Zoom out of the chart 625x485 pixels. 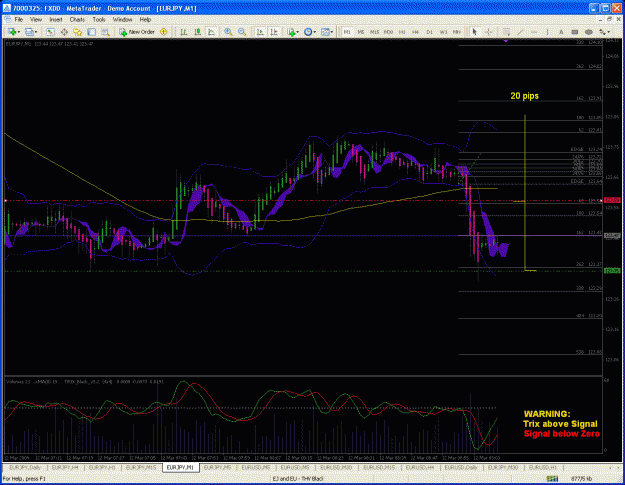[x=242, y=32]
